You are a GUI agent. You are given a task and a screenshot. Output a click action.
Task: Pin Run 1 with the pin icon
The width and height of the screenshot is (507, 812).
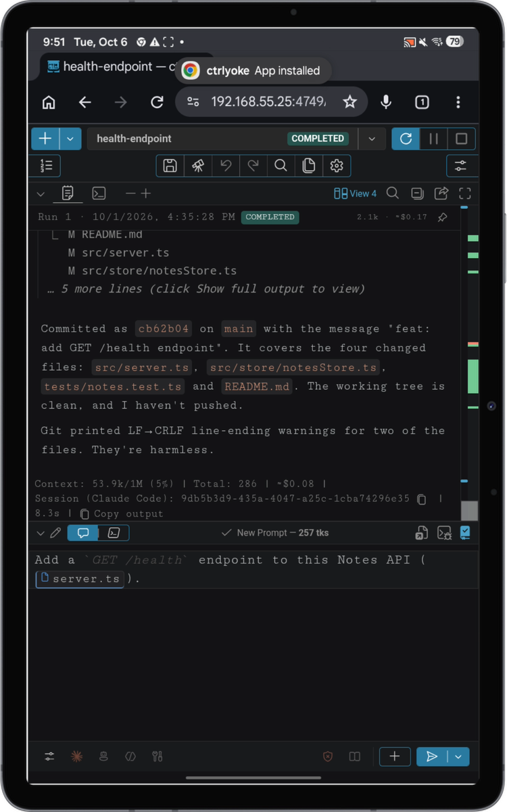tap(442, 218)
